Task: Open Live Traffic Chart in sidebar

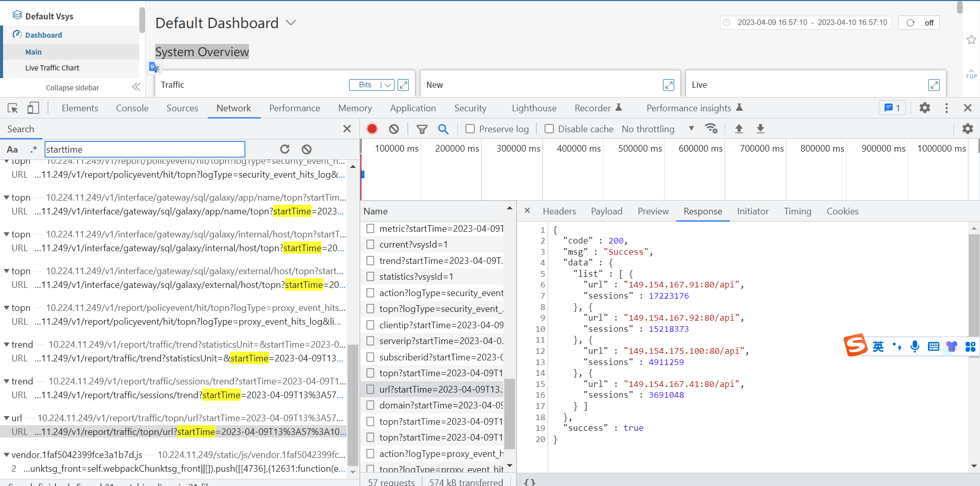Action: click(52, 68)
